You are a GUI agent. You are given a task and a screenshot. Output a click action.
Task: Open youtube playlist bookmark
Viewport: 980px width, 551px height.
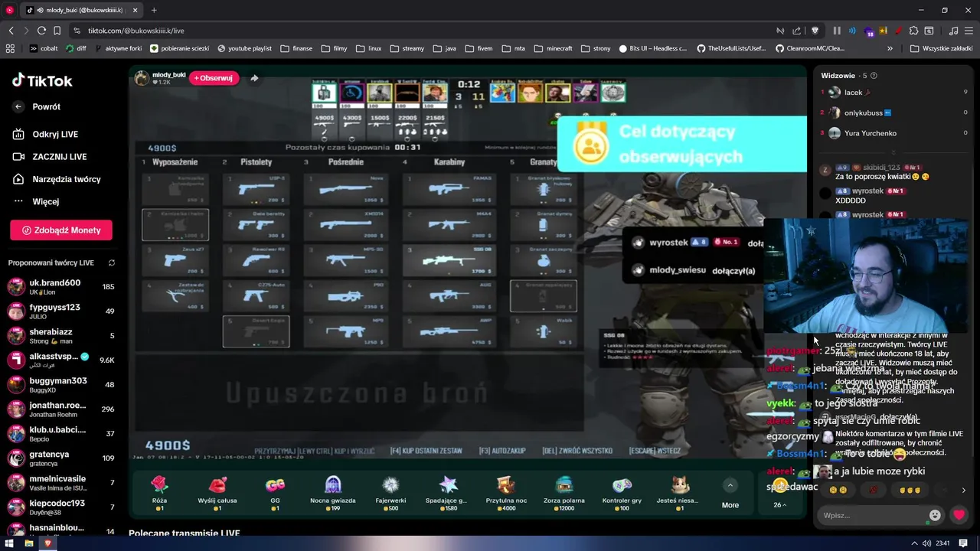point(244,48)
